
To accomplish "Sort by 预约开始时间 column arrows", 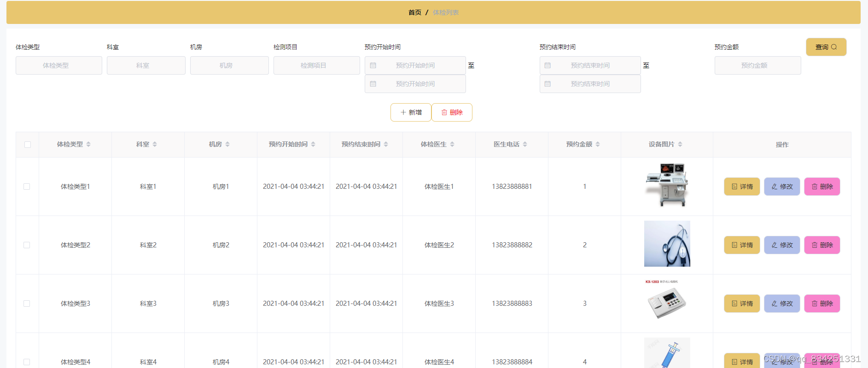I will tap(313, 144).
